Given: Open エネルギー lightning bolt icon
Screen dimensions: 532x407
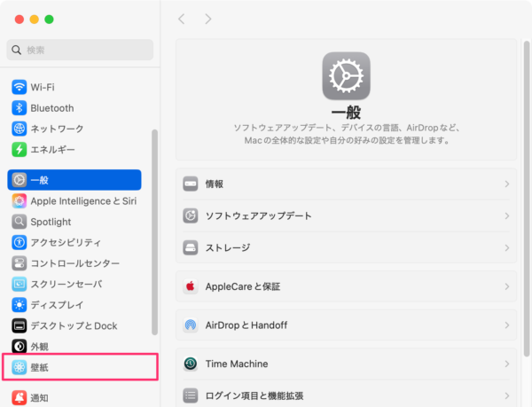Looking at the screenshot, I should (19, 150).
